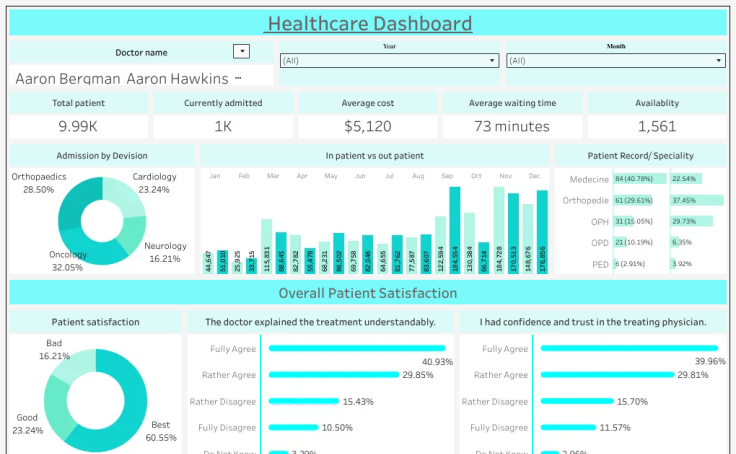Click the OPH 31 (15.05%) bar
The height and width of the screenshot is (454, 736).
coord(623,221)
